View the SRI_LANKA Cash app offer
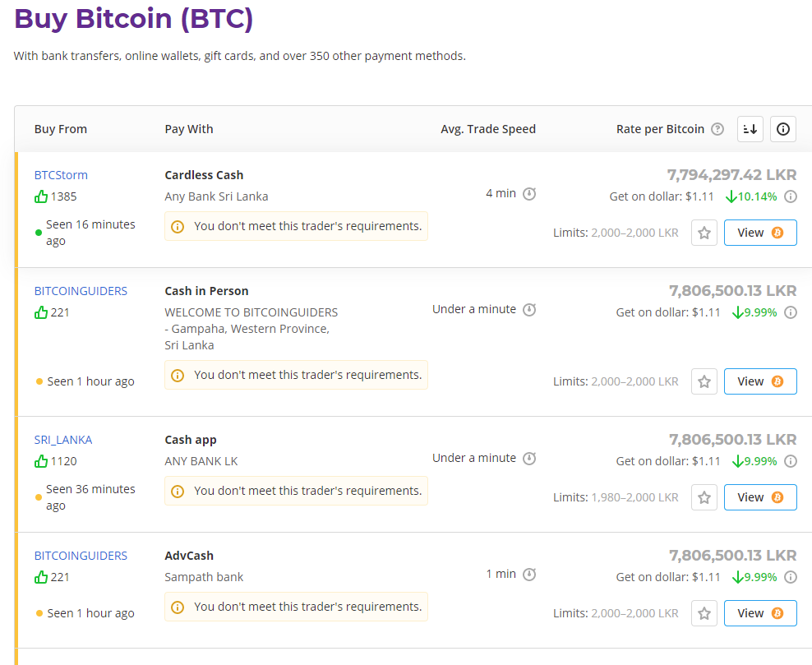The image size is (812, 665). point(760,497)
